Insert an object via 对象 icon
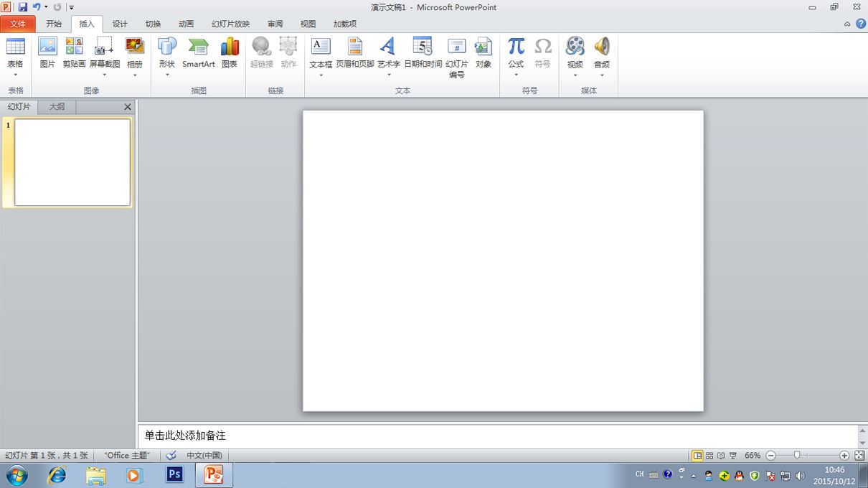The width and height of the screenshot is (868, 488). (x=483, y=47)
